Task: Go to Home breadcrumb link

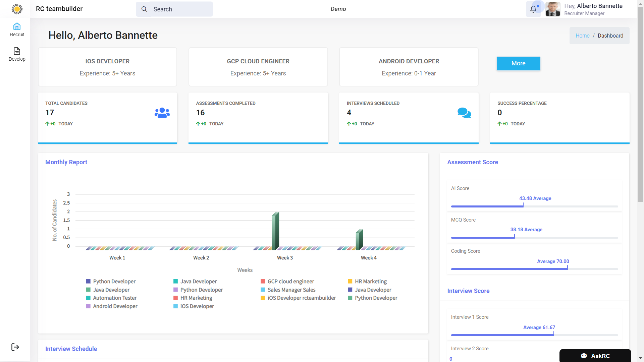Action: (582, 36)
